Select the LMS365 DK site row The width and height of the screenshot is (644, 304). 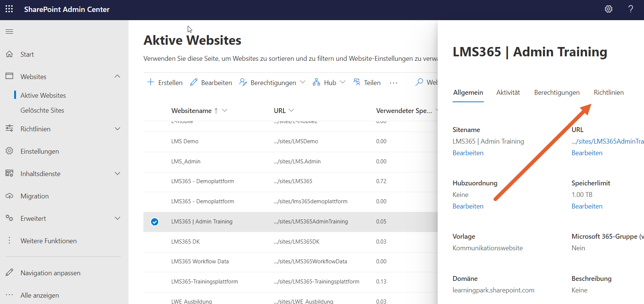(x=185, y=242)
